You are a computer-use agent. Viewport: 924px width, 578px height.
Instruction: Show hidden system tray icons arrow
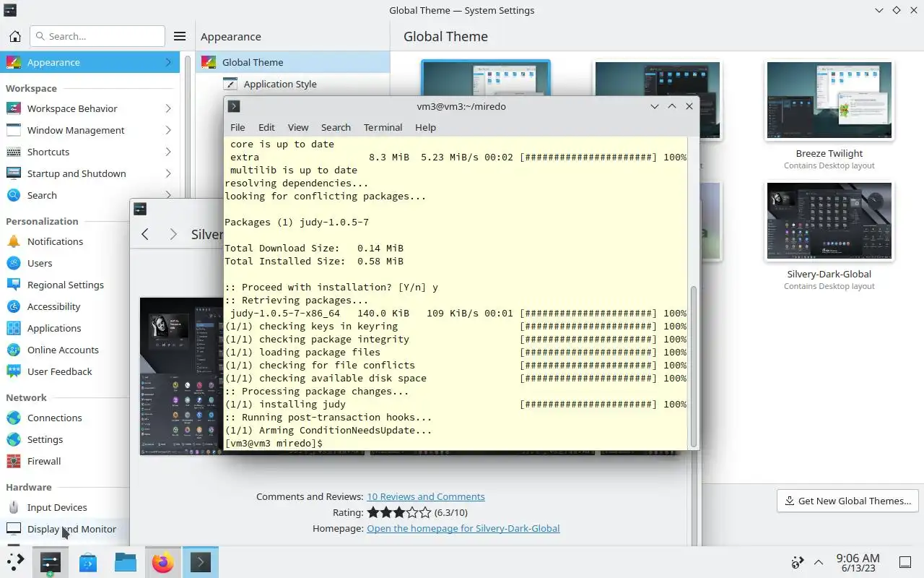tap(819, 562)
